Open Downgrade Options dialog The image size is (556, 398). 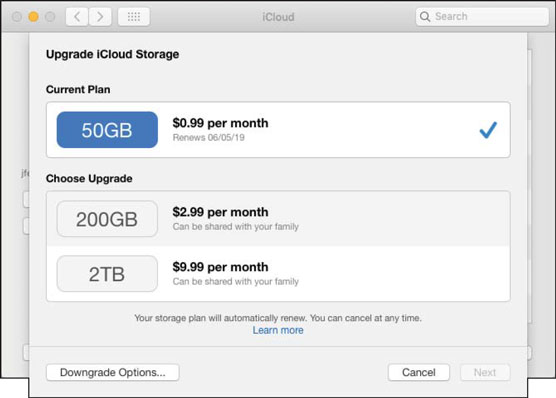113,372
